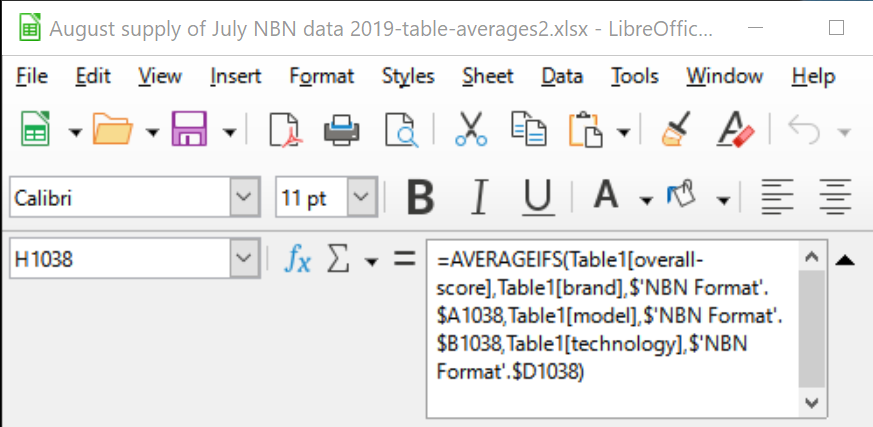
Task: Click the Save button
Action: click(189, 130)
